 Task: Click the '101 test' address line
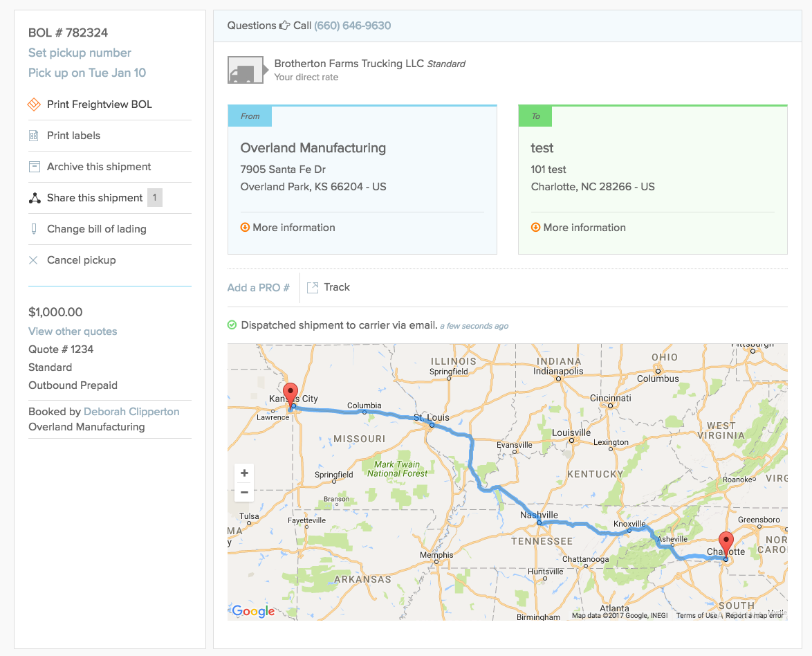(548, 170)
